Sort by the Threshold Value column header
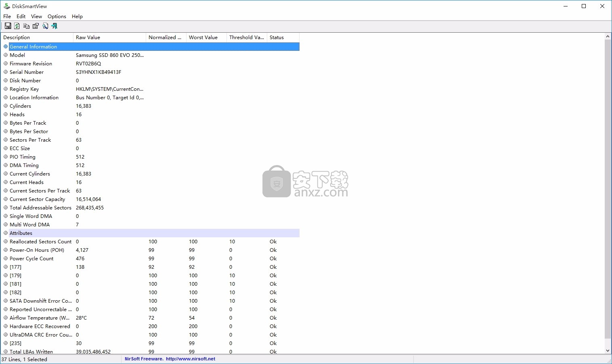 point(247,37)
